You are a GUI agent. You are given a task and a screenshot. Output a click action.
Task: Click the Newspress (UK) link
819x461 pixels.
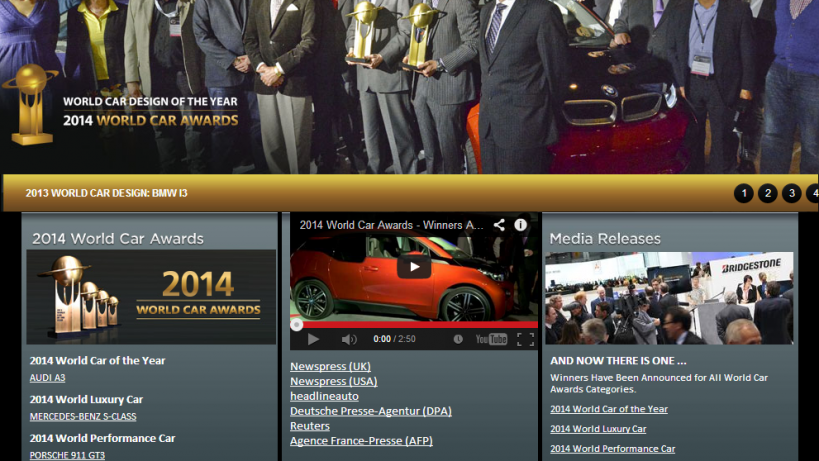330,366
